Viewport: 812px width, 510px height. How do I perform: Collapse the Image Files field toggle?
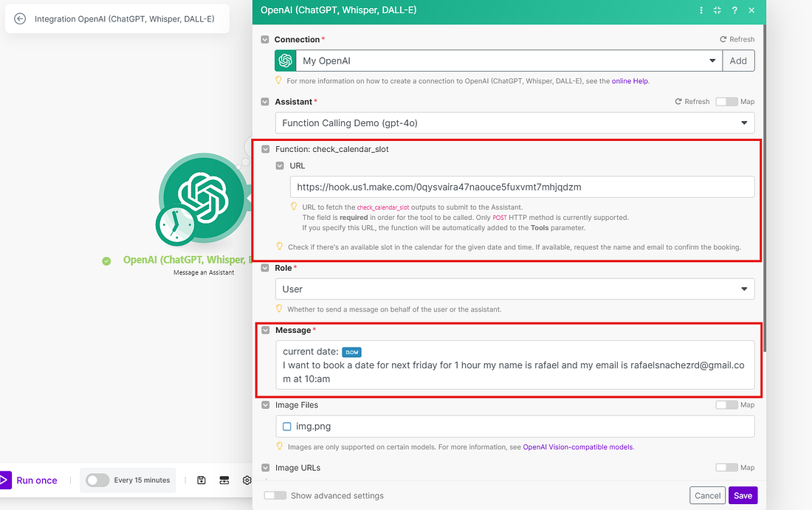pos(266,405)
